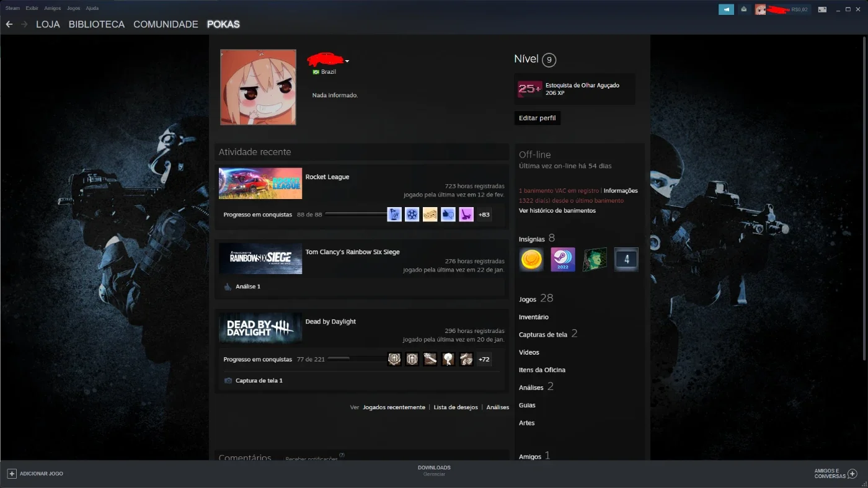
Task: Open the Rocket League game thumbnail
Action: point(260,184)
